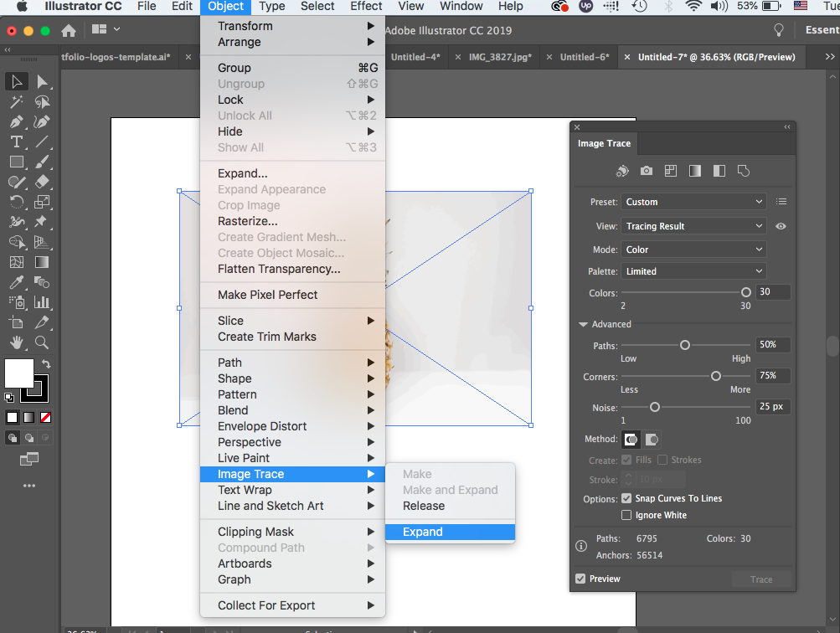Uncheck the Preview checkbox
Screen dimensions: 840x633
click(x=580, y=579)
